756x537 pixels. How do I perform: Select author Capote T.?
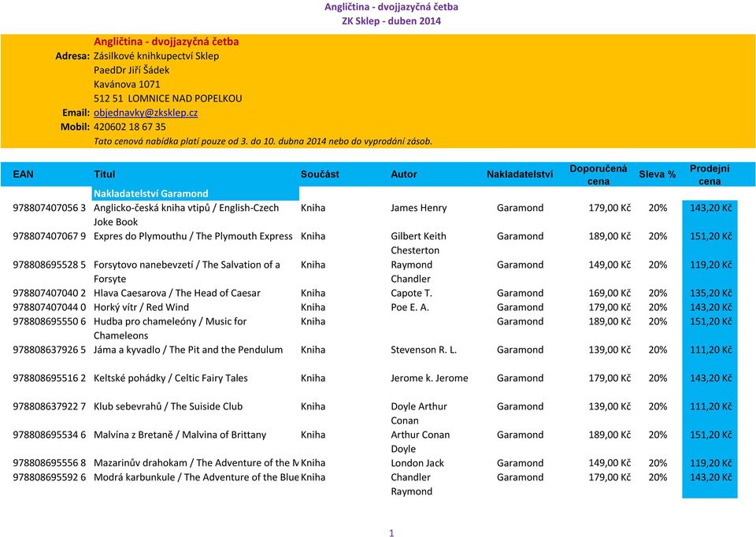[x=411, y=293]
